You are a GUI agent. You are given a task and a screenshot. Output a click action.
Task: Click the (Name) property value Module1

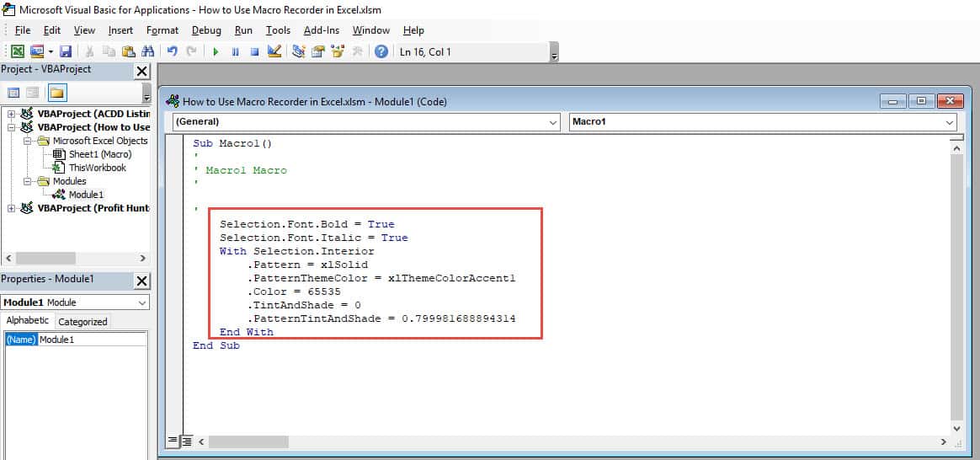93,340
